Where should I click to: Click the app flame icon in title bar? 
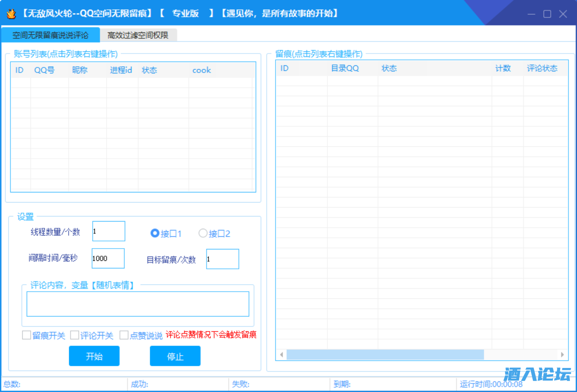(x=11, y=14)
